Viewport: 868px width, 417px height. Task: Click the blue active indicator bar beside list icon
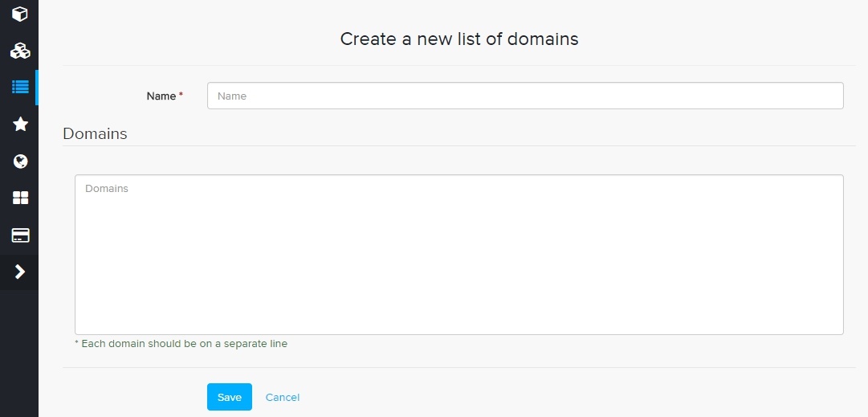click(x=37, y=87)
